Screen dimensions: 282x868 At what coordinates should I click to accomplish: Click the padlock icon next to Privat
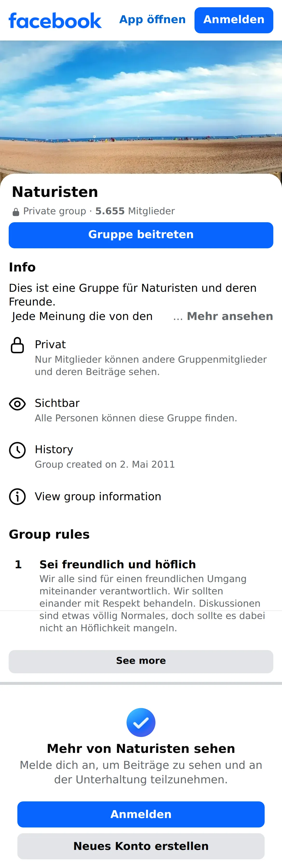pos(18,345)
